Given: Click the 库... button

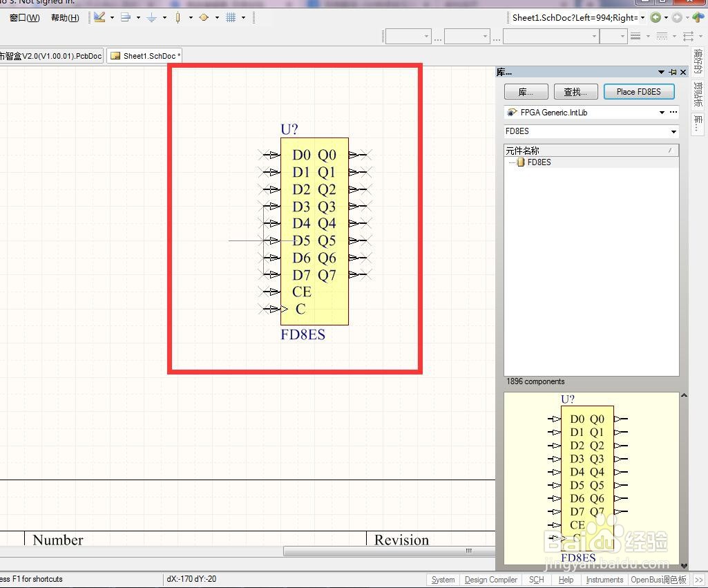Looking at the screenshot, I should (x=526, y=92).
